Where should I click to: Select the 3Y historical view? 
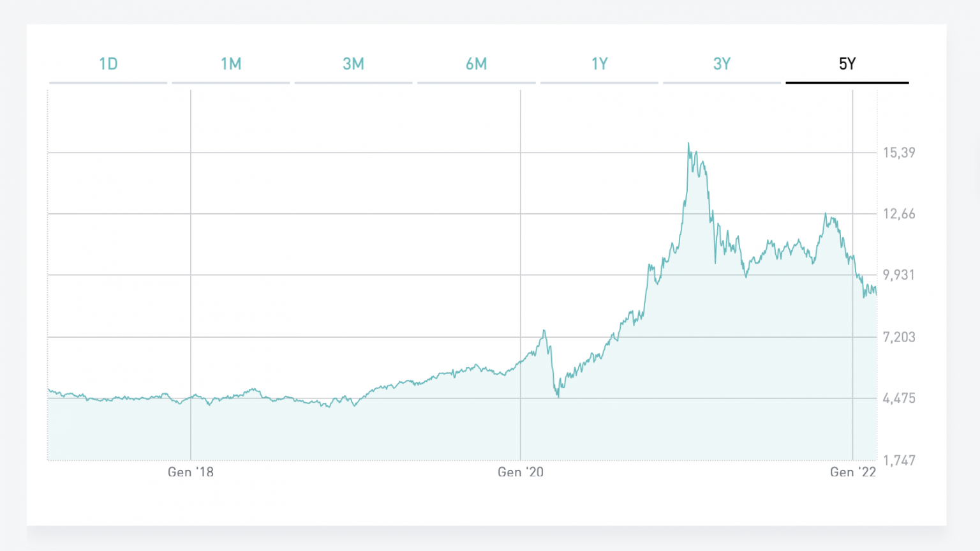click(x=722, y=64)
